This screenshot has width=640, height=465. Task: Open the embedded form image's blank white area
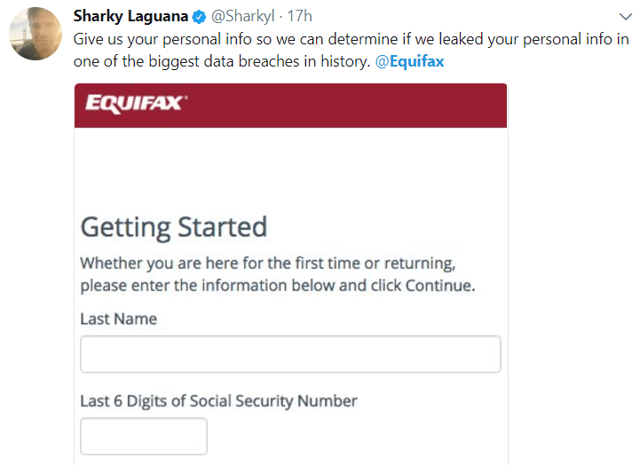(290, 170)
